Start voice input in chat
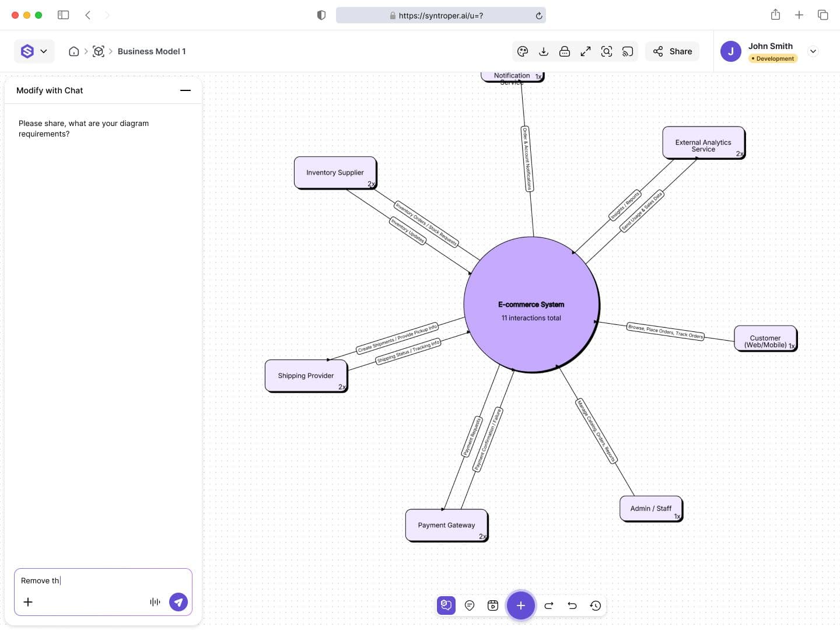 click(155, 602)
